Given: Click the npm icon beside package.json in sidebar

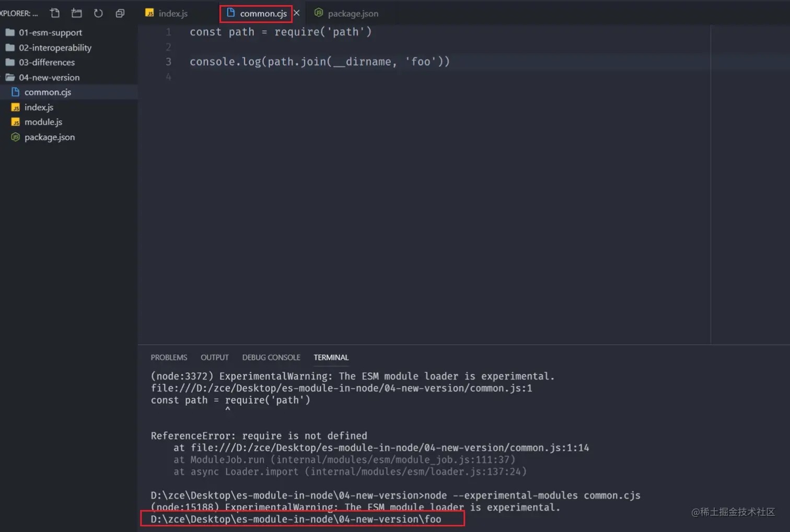Looking at the screenshot, I should pos(15,137).
